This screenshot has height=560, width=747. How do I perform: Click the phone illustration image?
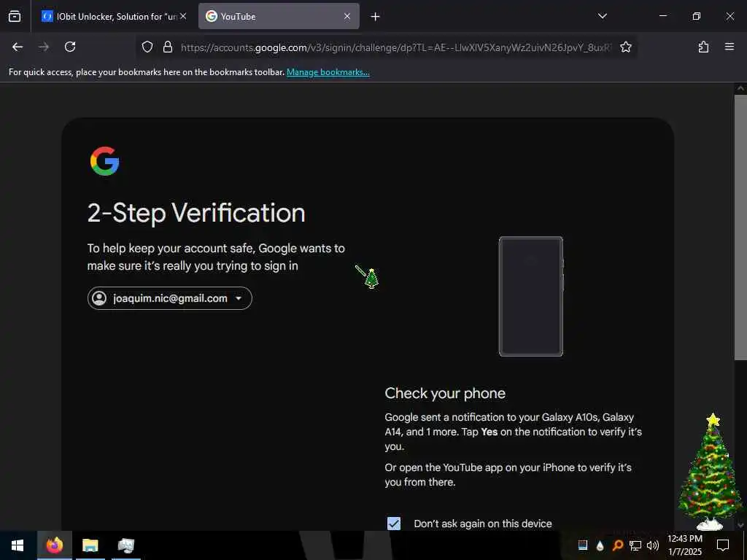(x=531, y=296)
